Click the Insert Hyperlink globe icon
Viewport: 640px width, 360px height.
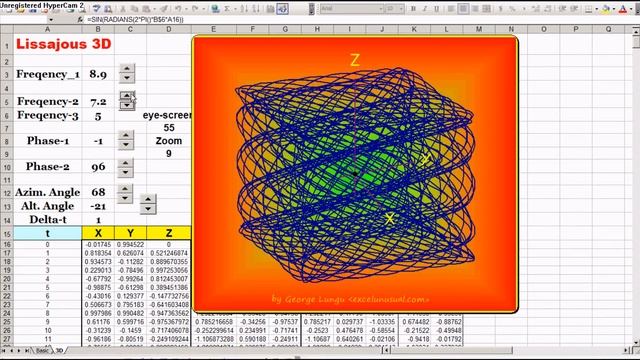[x=215, y=9]
